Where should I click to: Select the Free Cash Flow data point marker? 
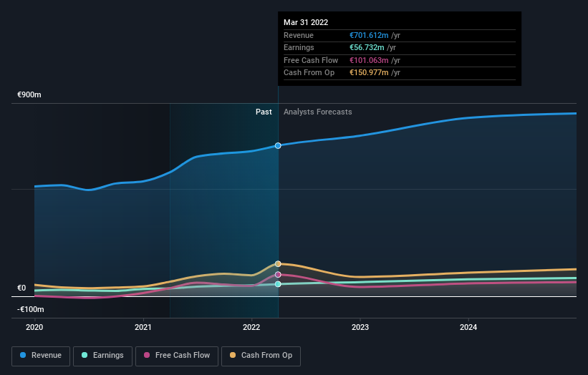(278, 275)
